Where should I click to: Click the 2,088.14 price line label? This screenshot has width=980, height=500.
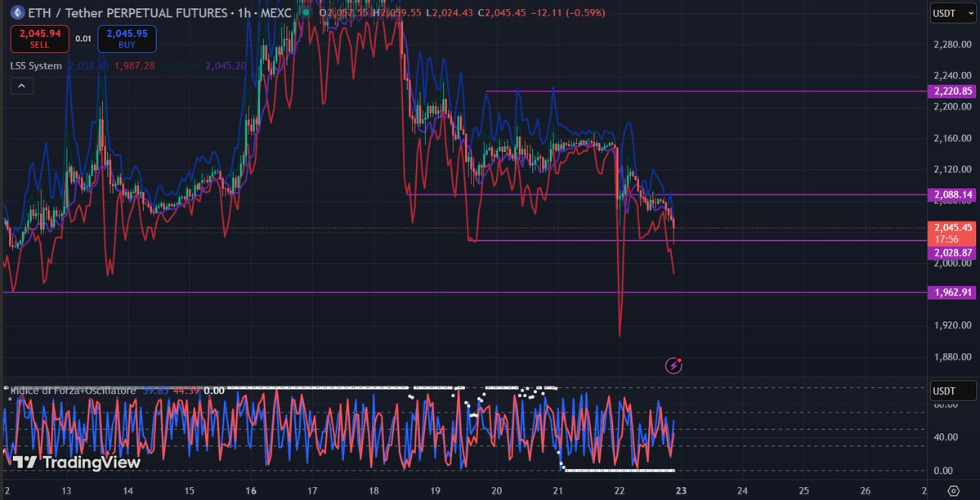(953, 194)
